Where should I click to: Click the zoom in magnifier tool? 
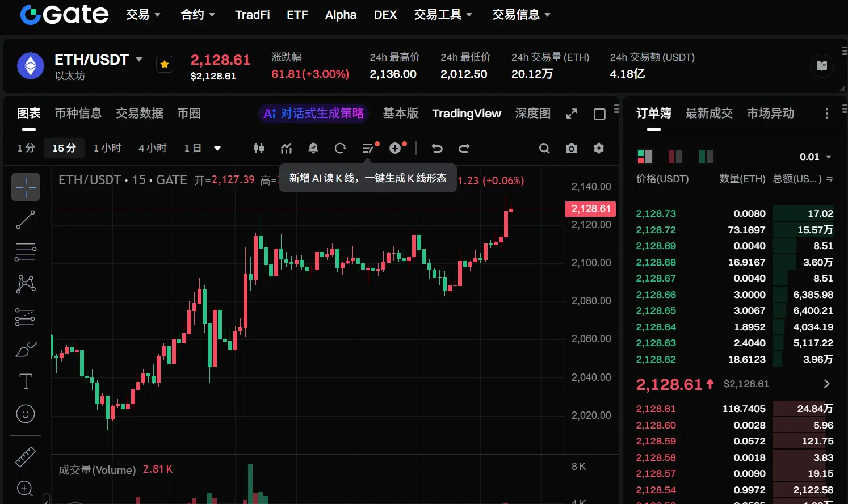(x=26, y=488)
